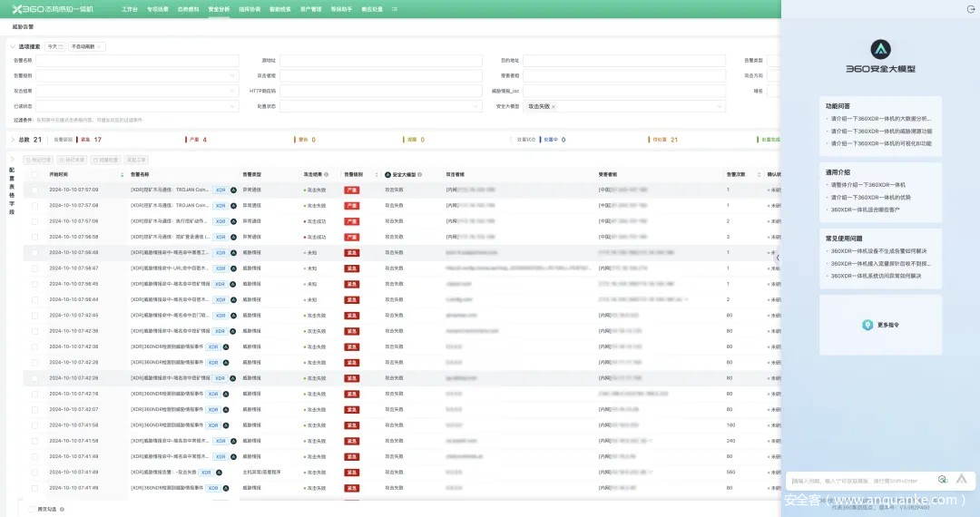The width and height of the screenshot is (980, 517).
Task: Switch to the 工作台 menu tab
Action: [130, 8]
